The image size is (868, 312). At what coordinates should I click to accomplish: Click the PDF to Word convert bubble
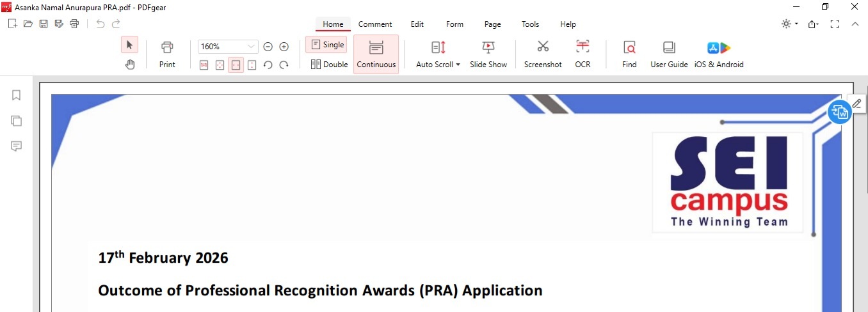839,112
